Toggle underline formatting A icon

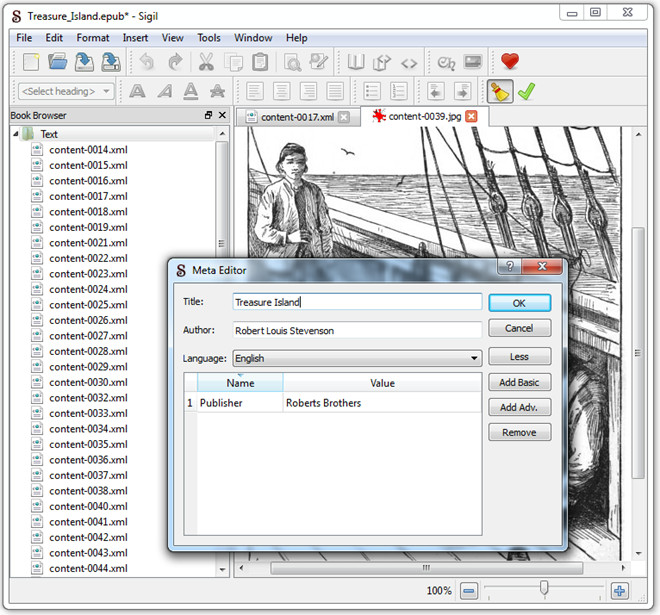(191, 91)
